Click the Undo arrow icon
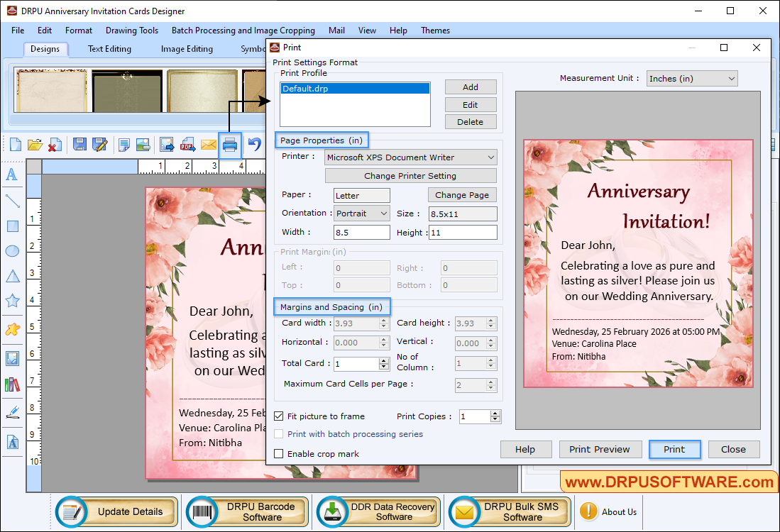 pyautogui.click(x=254, y=145)
